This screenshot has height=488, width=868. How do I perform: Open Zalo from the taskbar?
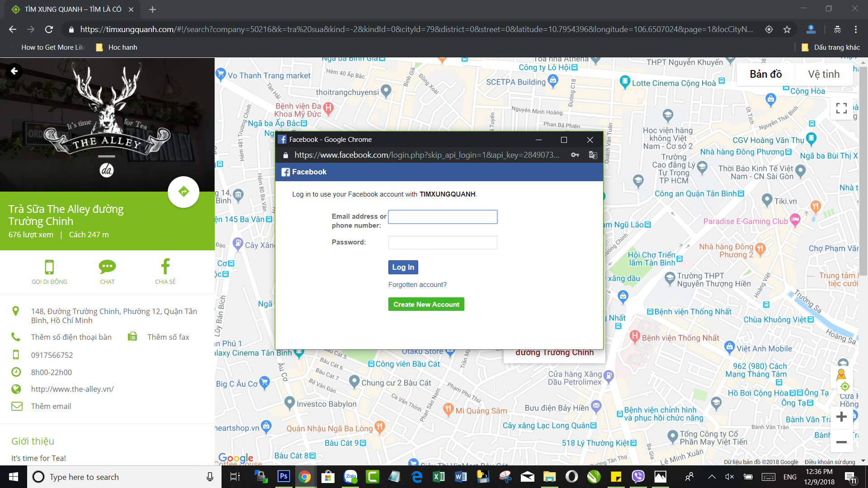pos(350,477)
